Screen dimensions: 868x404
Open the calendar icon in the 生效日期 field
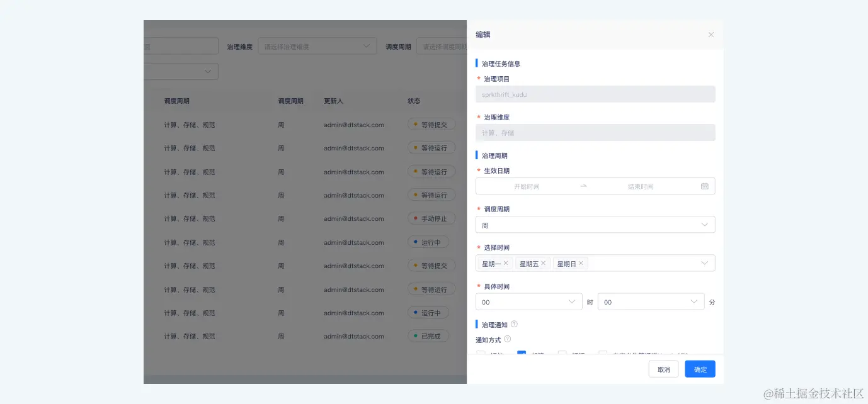tap(704, 186)
